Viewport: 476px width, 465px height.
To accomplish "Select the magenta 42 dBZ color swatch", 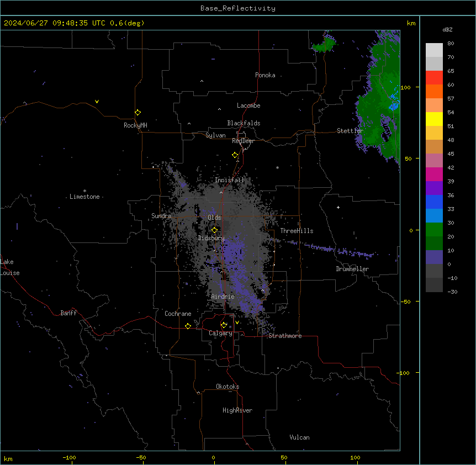I will coord(434,174).
